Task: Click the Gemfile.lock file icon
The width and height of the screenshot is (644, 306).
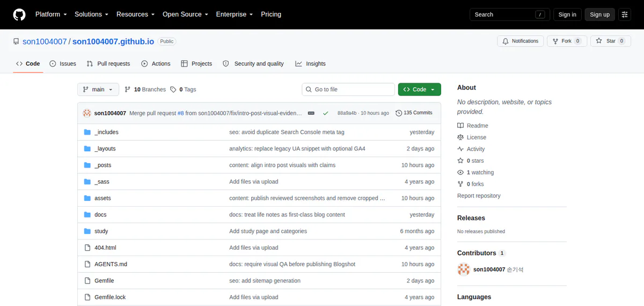Action: click(87, 297)
